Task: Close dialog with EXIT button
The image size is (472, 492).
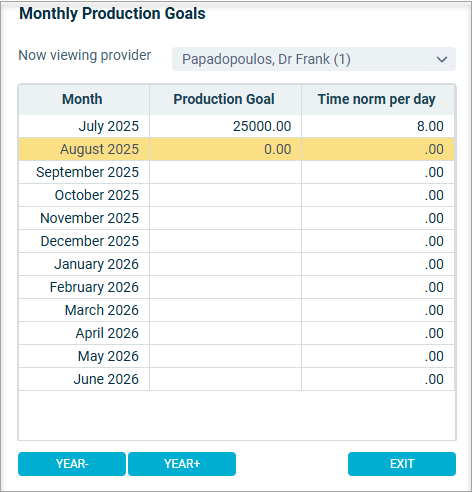Action: pos(402,464)
